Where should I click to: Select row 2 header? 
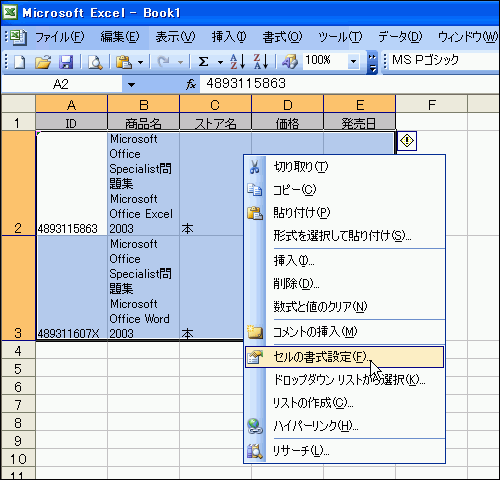pos(18,183)
